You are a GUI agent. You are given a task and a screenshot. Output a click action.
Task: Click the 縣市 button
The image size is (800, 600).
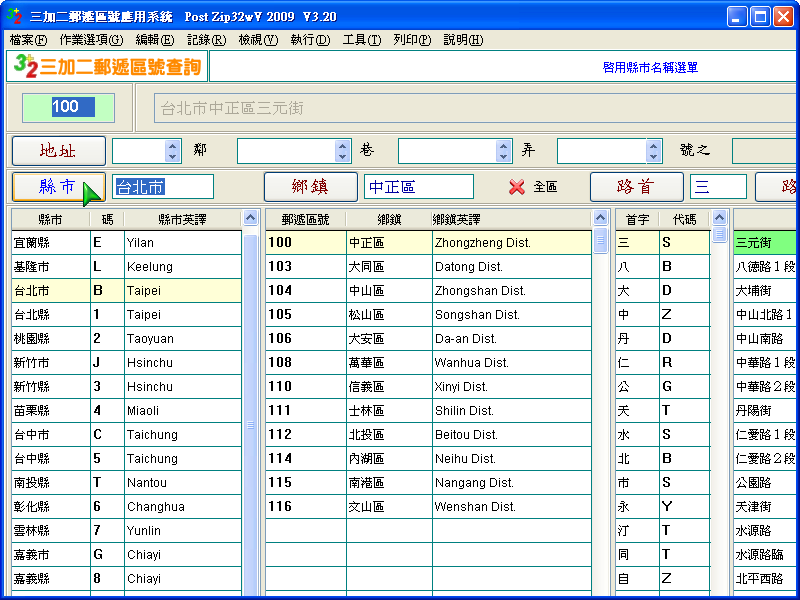tap(59, 187)
